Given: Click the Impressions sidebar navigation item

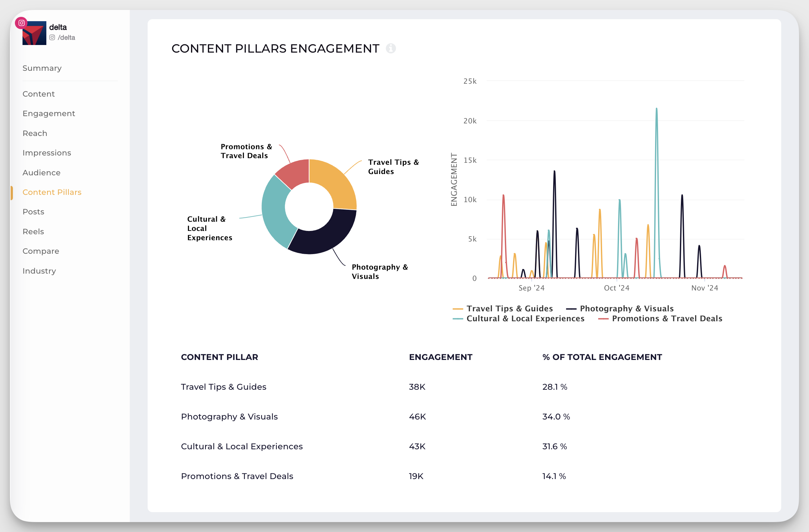Looking at the screenshot, I should click(46, 152).
